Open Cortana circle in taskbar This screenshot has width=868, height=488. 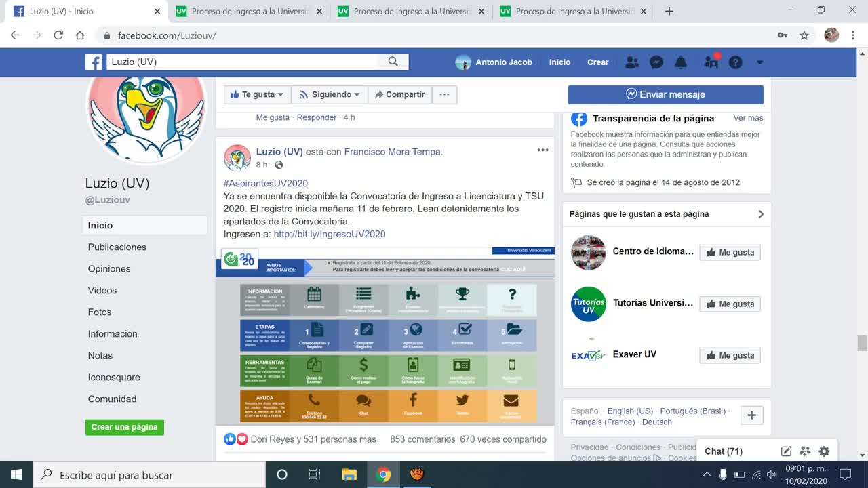click(x=282, y=474)
